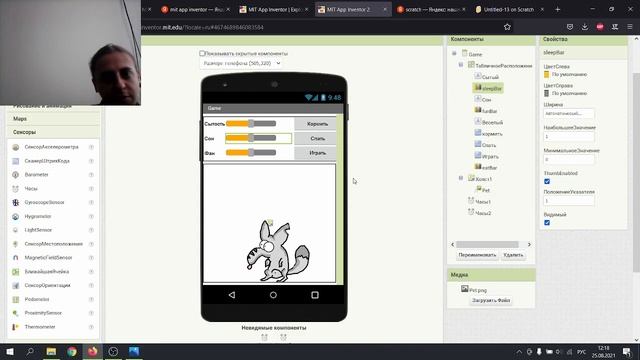This screenshot has width=640, height=360.
Task: Expand the Maps palette section
Action: (53, 119)
